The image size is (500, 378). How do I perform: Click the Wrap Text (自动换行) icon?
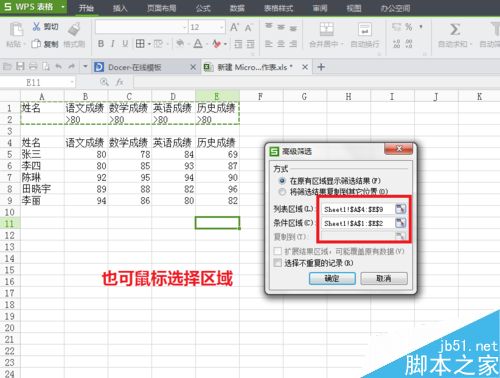[x=365, y=29]
